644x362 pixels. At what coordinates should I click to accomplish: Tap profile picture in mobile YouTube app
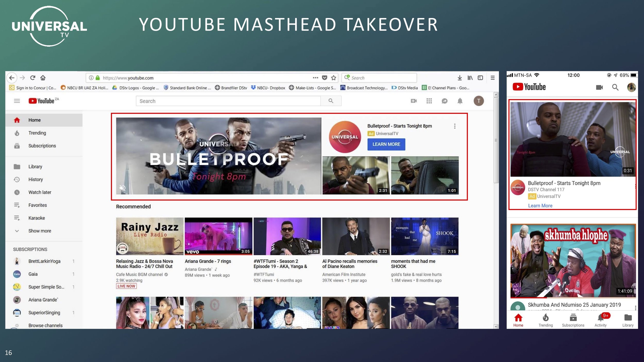631,88
